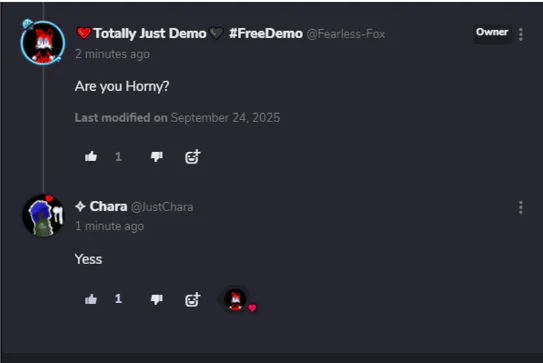543x363 pixels.
Task: Visit the @JustChara username link
Action: click(162, 207)
